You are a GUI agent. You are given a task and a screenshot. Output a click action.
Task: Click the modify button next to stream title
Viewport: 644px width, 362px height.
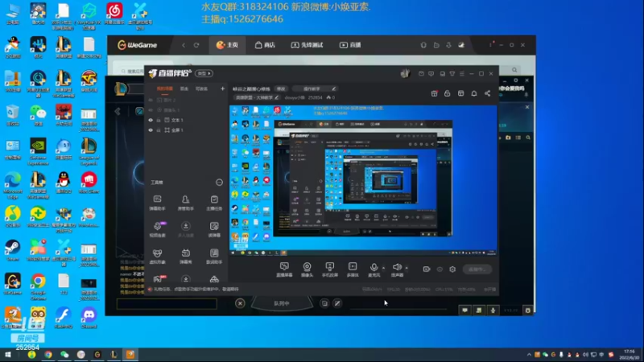click(281, 88)
